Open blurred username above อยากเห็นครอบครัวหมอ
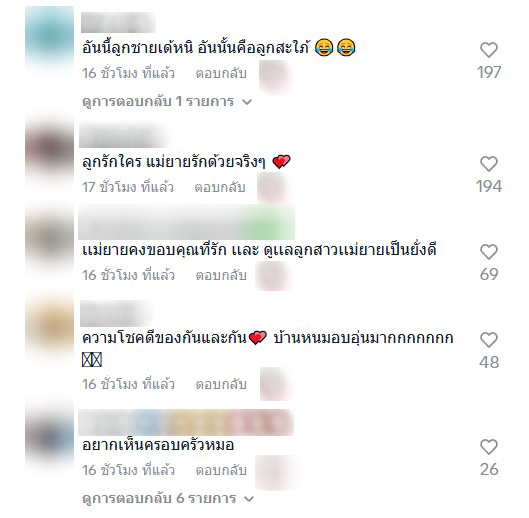Image resolution: width=529 pixels, height=518 pixels. click(x=186, y=422)
